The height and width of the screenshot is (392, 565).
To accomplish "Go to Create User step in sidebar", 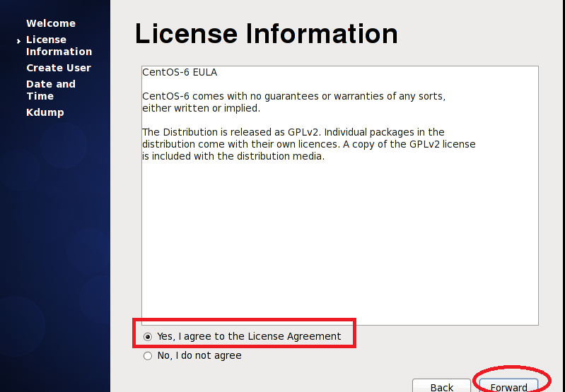I will pyautogui.click(x=59, y=68).
